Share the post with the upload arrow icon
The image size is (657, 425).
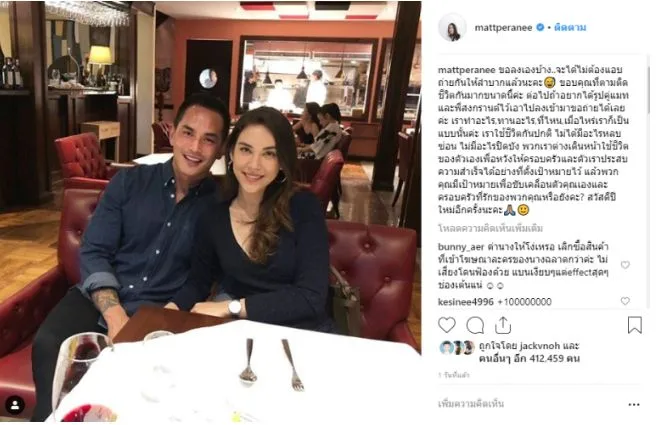[503, 325]
